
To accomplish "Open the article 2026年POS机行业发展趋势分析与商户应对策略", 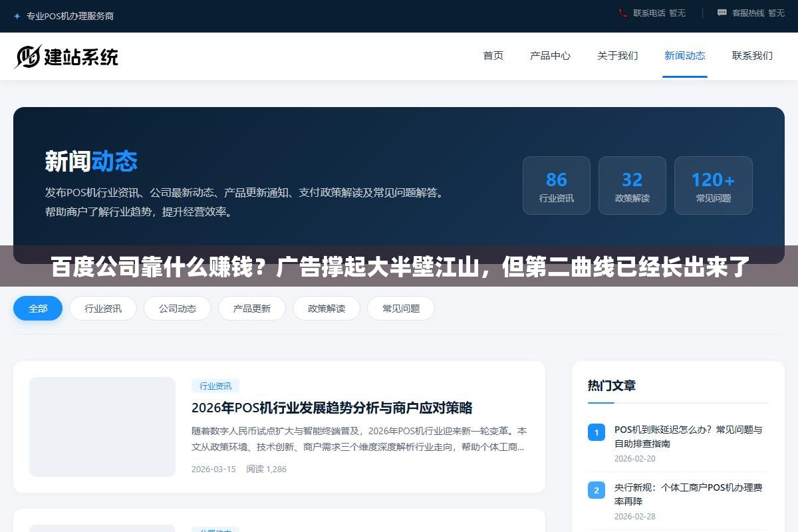I will (332, 408).
